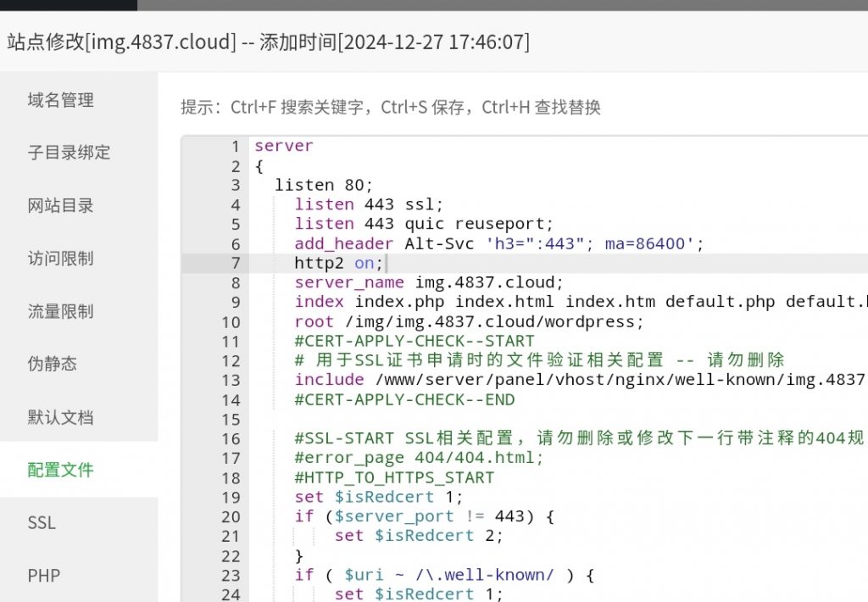
Task: Click the include /www/server/panel line
Action: coord(581,380)
